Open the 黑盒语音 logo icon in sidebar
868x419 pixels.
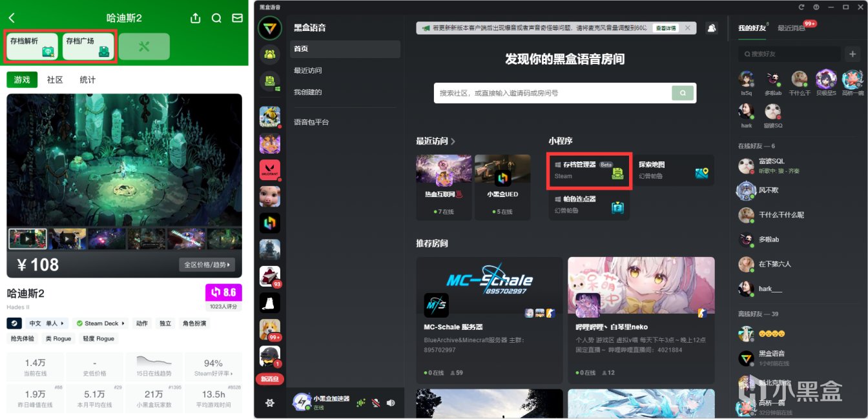pyautogui.click(x=269, y=29)
